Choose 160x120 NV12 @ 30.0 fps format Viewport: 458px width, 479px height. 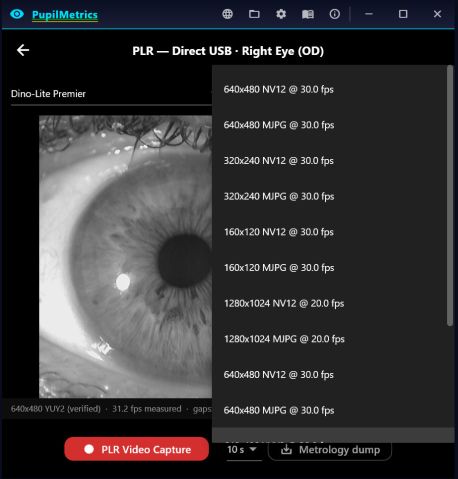(333, 232)
